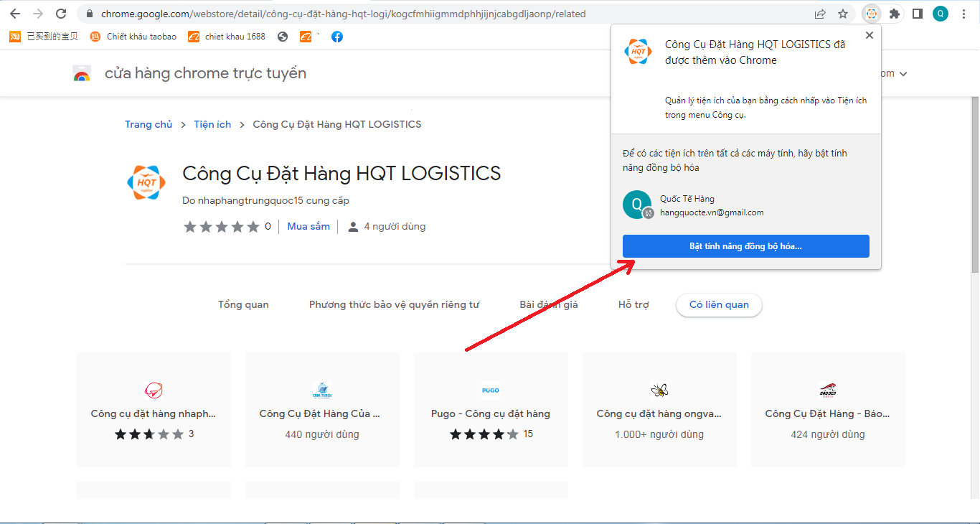Open the orange Alibaba bookmark icon

[x=306, y=37]
